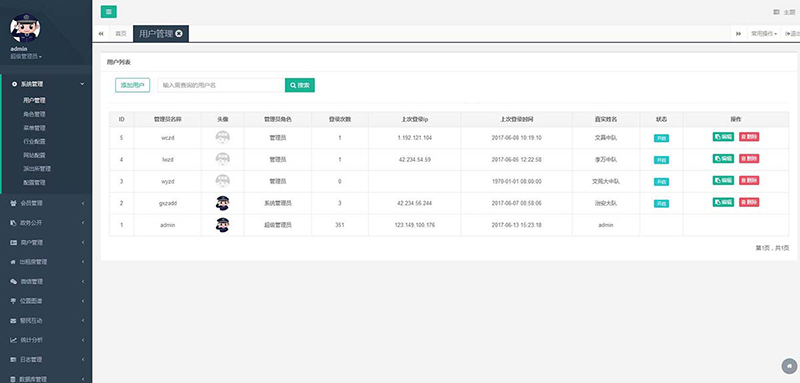This screenshot has width=800, height=383.
Task: Click the 位置图谱 map icon
Action: tap(14, 301)
